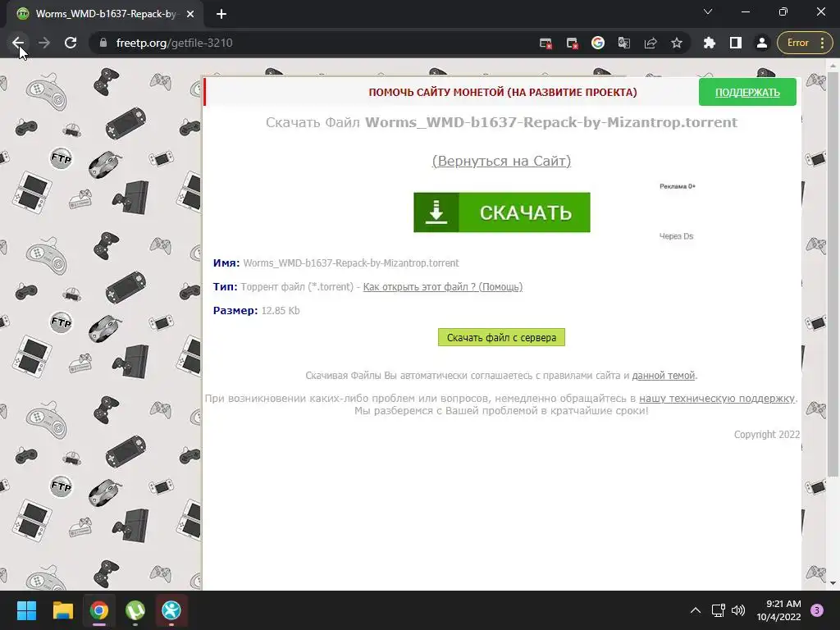Go back using the browser back arrow
Screen dimensions: 840x630
18,43
